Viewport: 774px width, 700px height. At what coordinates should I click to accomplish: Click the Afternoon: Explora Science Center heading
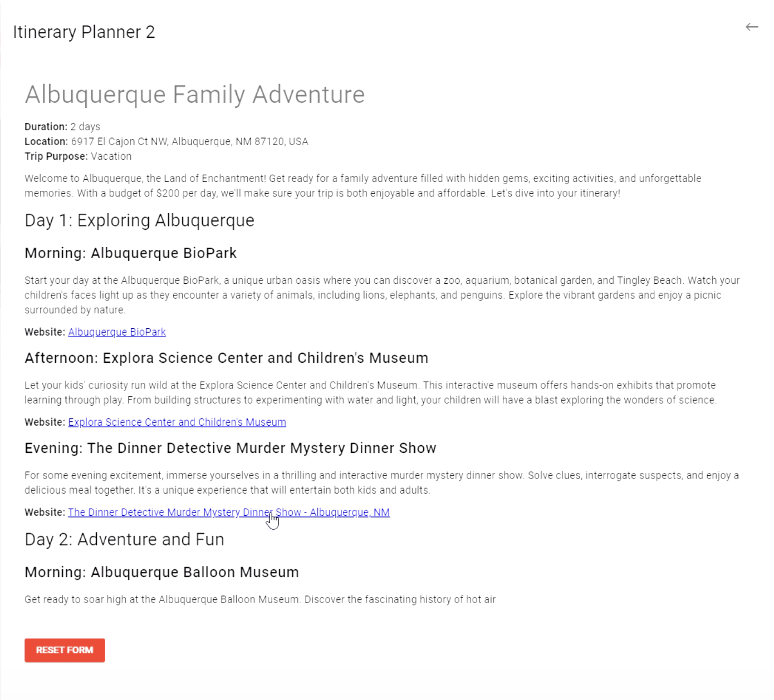(x=226, y=358)
